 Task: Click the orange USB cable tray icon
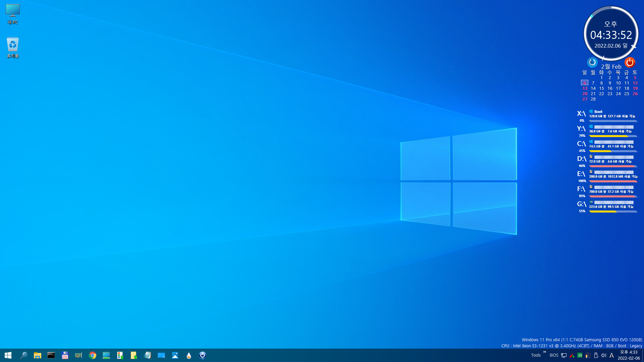[588, 355]
